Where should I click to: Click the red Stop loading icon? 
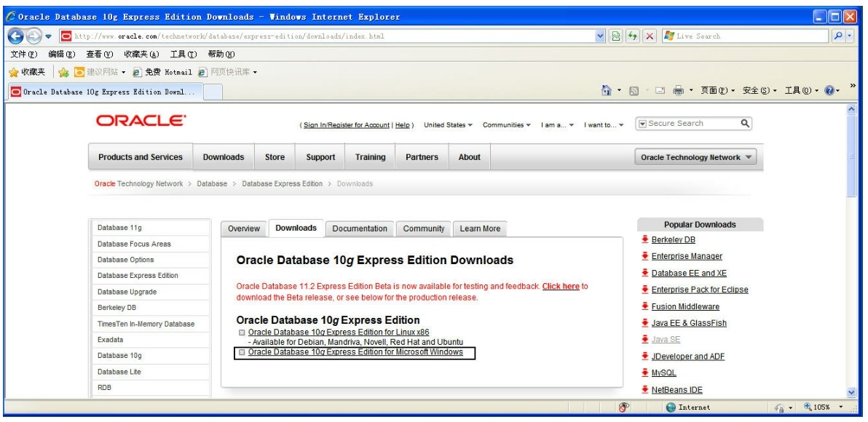[x=650, y=36]
